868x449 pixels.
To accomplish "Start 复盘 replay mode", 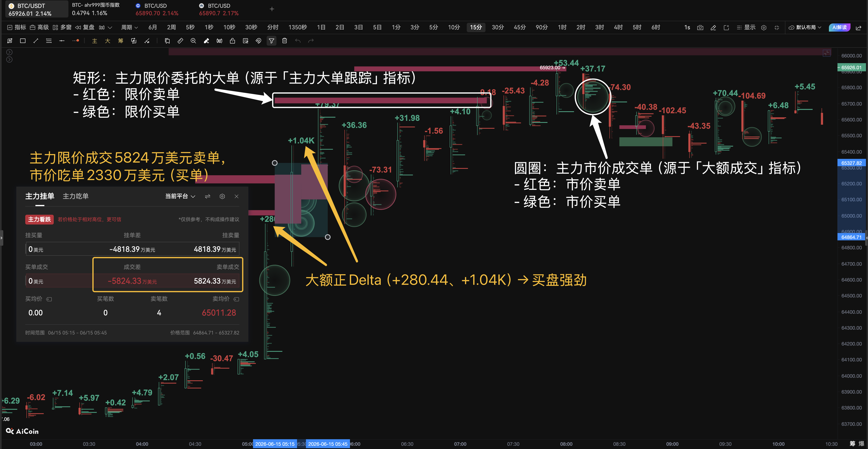I will [x=84, y=27].
